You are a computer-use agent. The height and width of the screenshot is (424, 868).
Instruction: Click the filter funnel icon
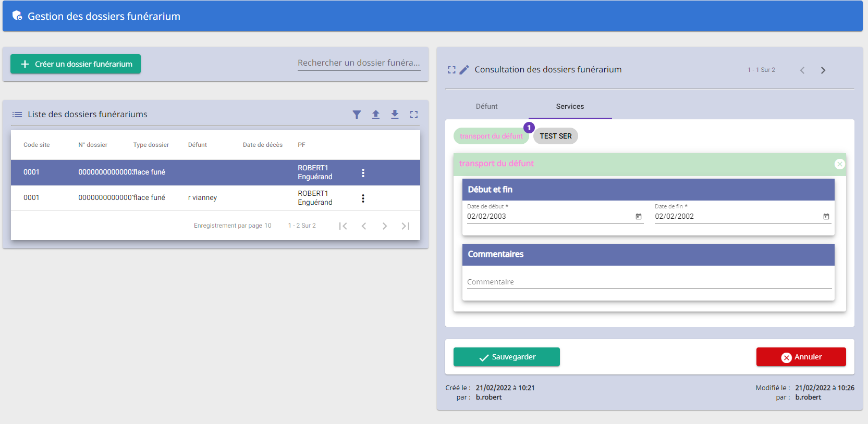tap(357, 115)
